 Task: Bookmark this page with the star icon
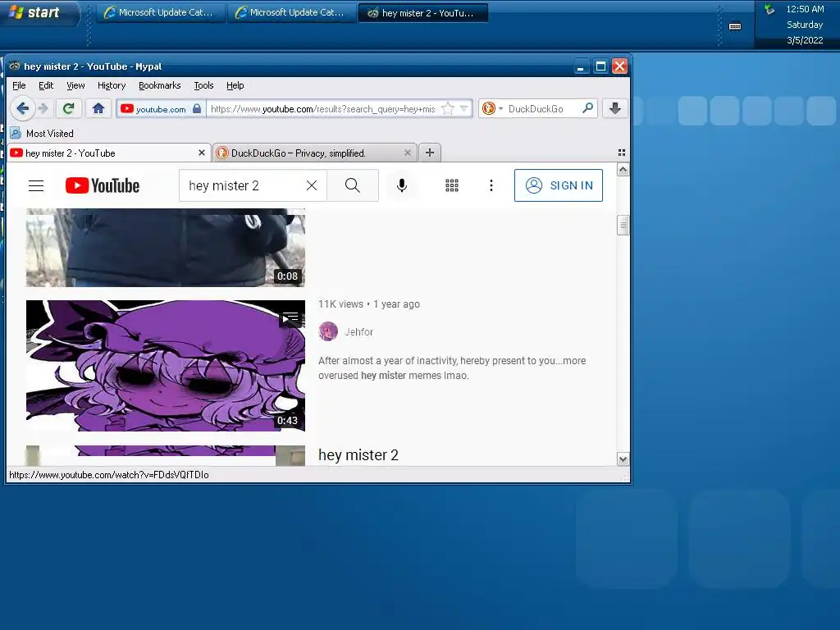click(448, 109)
